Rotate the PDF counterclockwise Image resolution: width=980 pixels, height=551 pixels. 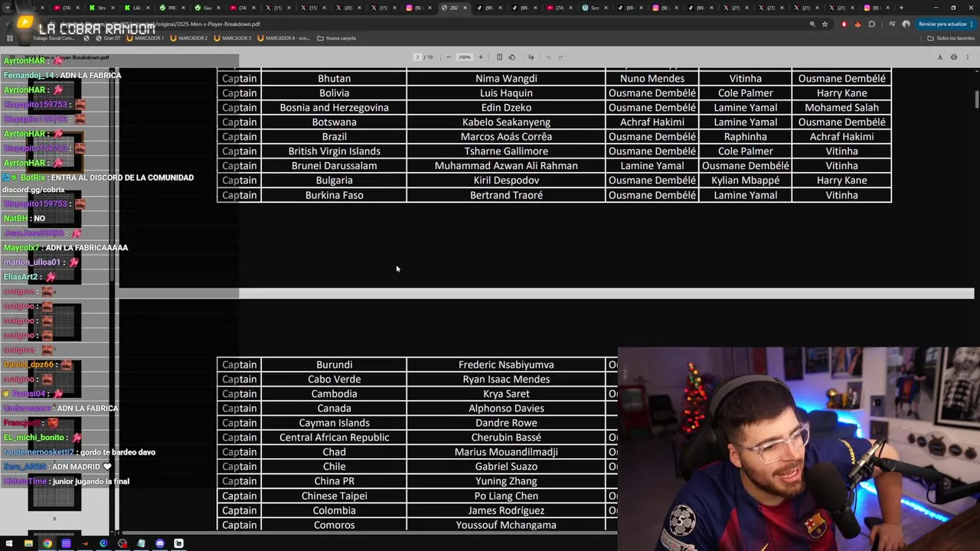511,57
